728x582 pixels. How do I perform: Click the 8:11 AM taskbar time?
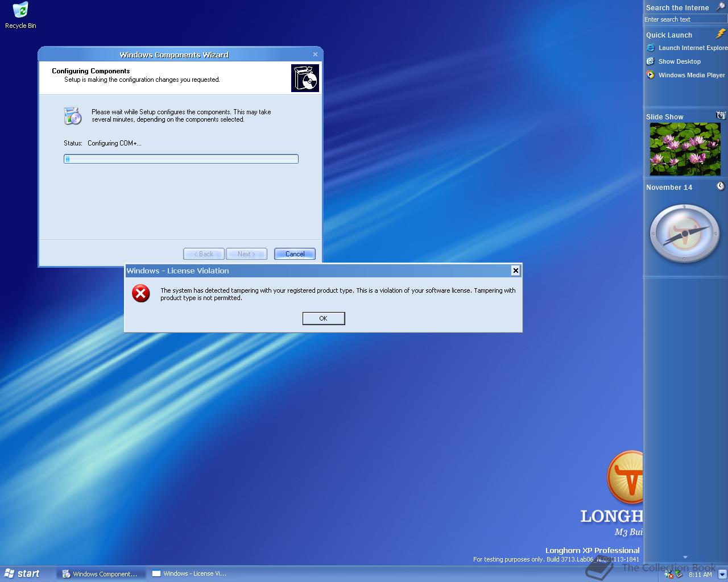coord(700,575)
